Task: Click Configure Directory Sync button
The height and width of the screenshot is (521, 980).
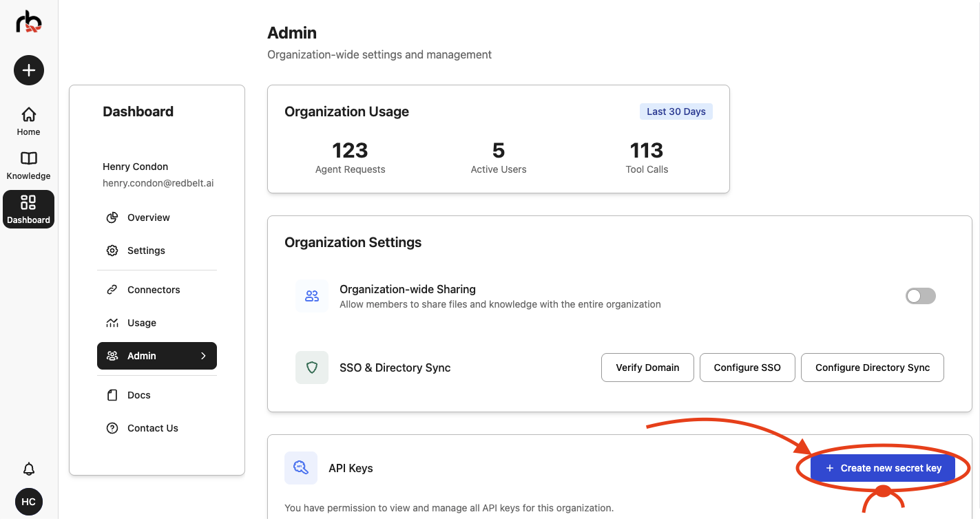Action: pyautogui.click(x=872, y=368)
